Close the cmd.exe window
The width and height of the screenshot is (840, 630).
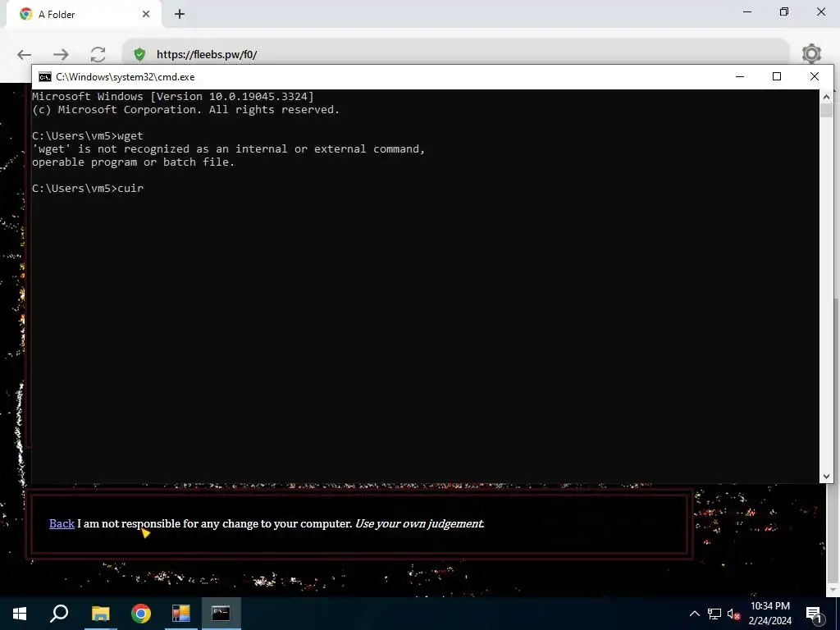coord(815,76)
